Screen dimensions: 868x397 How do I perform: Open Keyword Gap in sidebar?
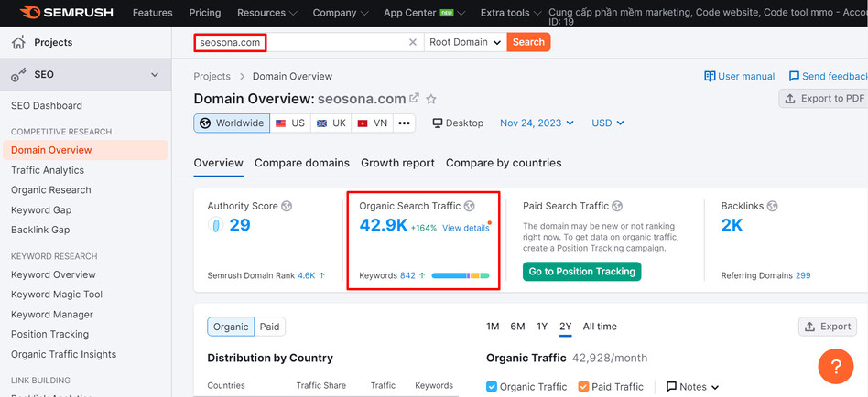click(x=41, y=210)
